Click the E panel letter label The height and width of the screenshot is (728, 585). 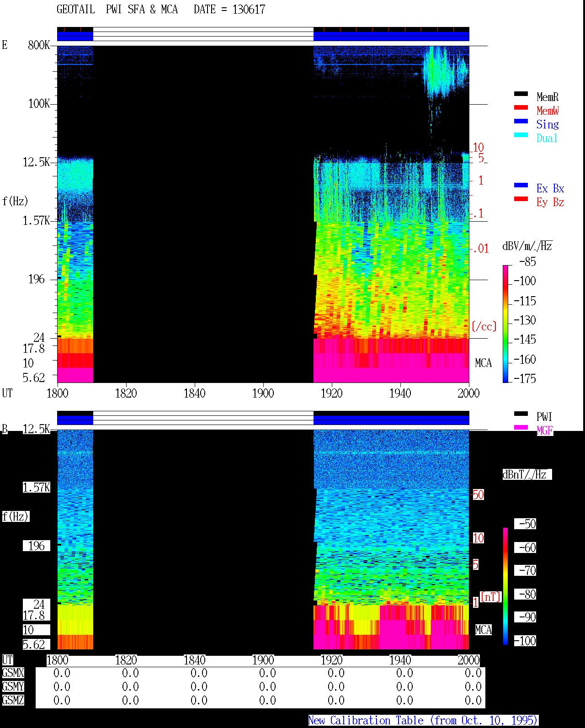click(5, 45)
